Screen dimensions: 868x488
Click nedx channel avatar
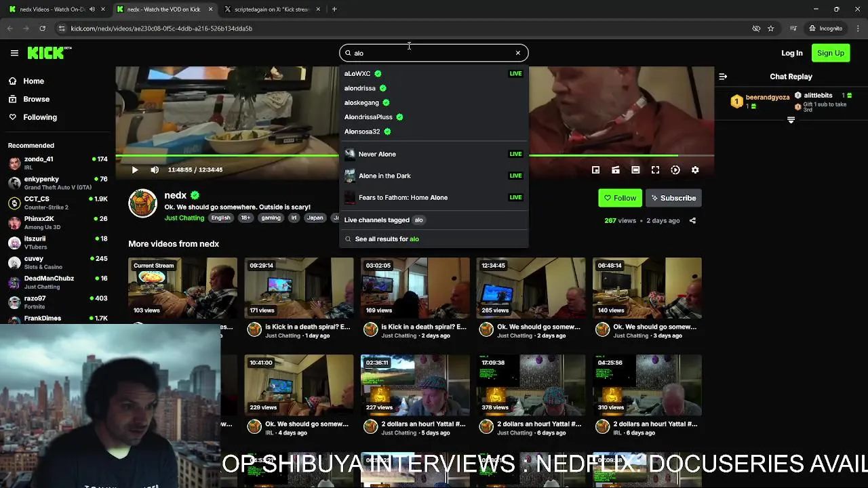pyautogui.click(x=142, y=203)
